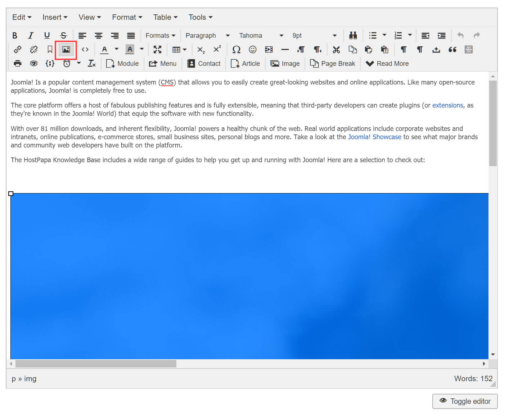Preview the content with eye icon
This screenshot has width=509, height=420.
[x=34, y=64]
